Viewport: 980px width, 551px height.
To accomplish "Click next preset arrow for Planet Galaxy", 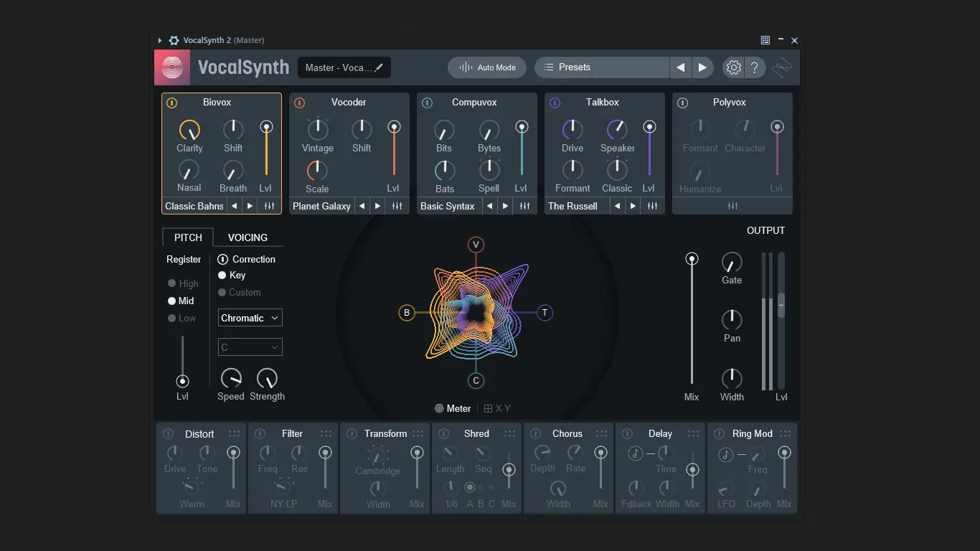I will [x=377, y=206].
